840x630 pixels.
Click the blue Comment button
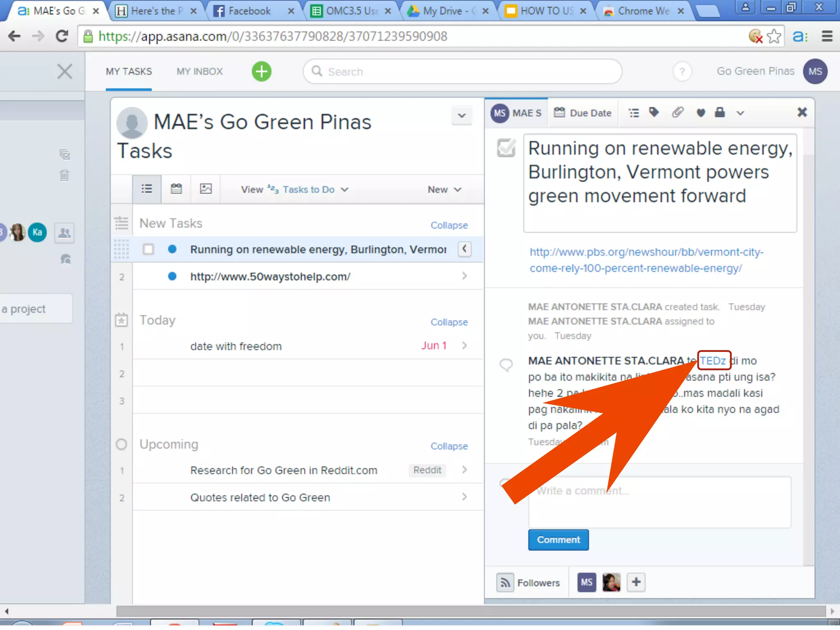point(558,540)
